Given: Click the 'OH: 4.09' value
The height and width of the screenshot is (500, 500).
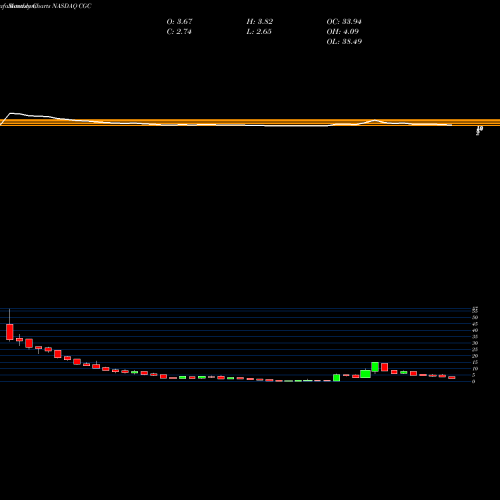Looking at the screenshot, I should click(x=343, y=32).
